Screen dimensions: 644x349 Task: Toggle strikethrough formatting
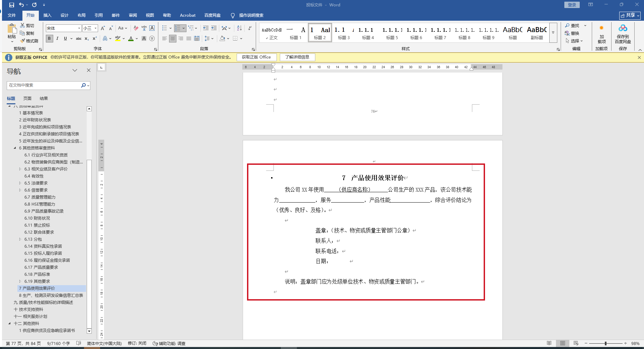79,38
